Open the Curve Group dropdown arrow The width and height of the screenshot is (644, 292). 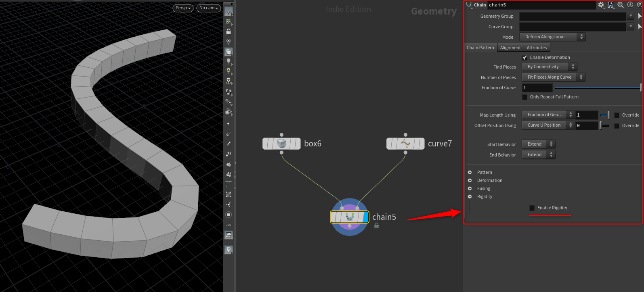[x=631, y=27]
